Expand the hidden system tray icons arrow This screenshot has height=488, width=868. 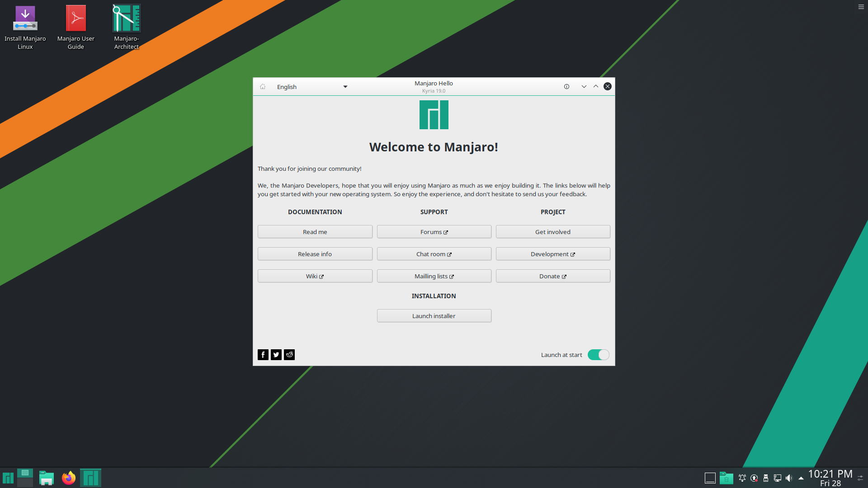[x=801, y=478]
